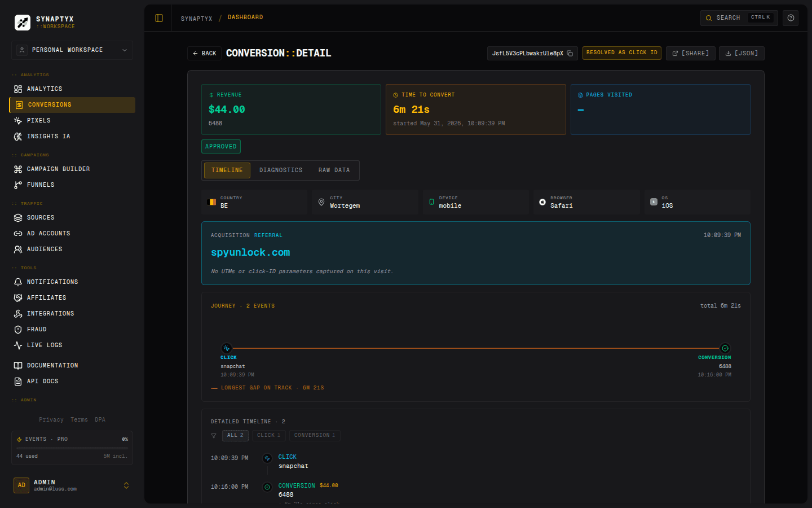Click the conversion marker on the journey track

coord(725,348)
